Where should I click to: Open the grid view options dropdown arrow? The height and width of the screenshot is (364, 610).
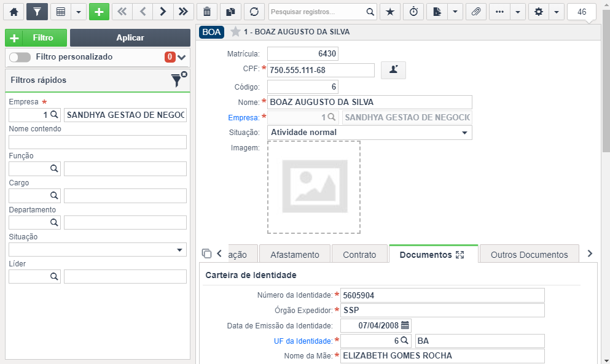[79, 12]
